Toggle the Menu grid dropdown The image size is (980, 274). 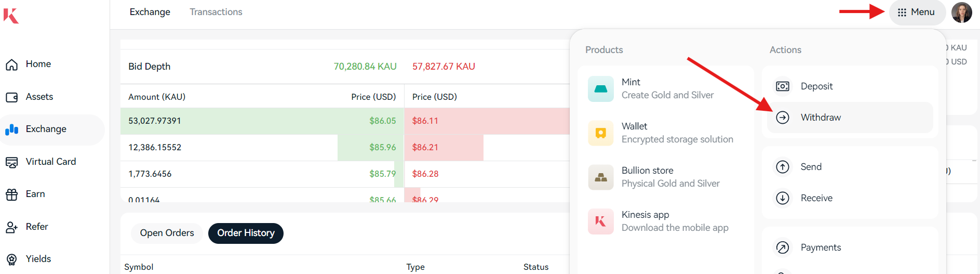coord(916,12)
